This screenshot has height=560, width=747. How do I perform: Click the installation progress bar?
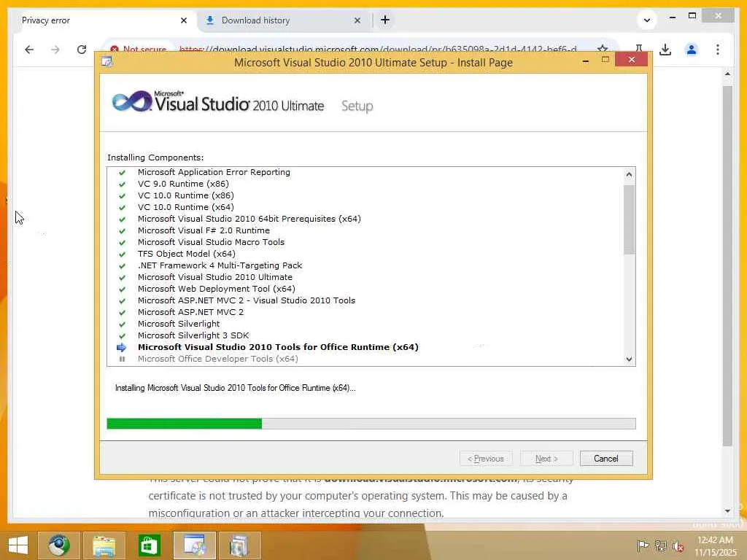pos(371,424)
